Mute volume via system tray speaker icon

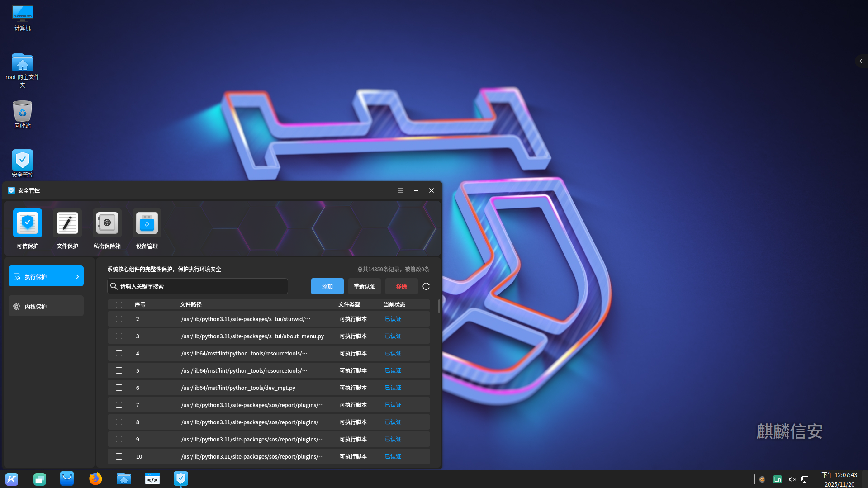(792, 479)
